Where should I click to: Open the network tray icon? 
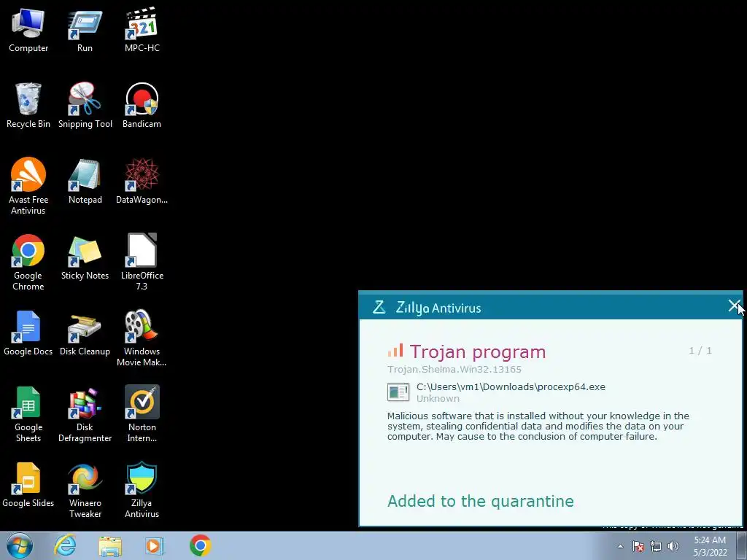tap(656, 546)
